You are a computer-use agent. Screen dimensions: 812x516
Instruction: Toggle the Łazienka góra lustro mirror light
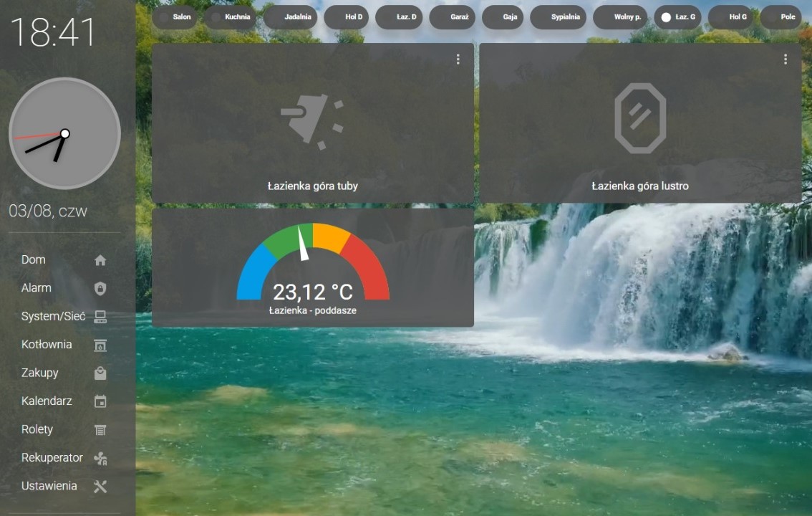640,118
